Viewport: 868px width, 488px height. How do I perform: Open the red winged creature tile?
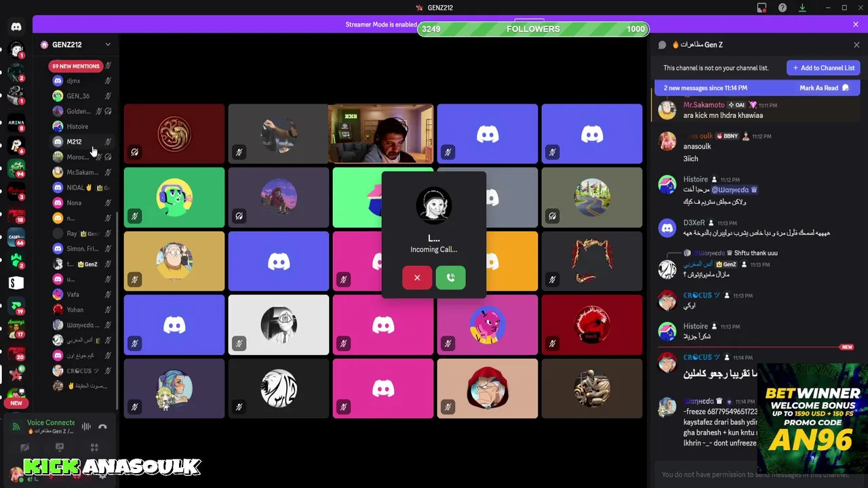(x=592, y=261)
